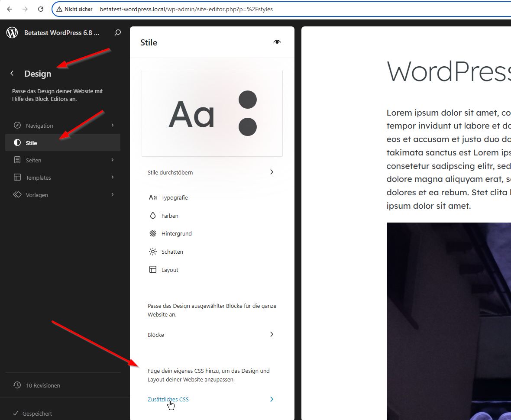Reload the page with refresh icon
This screenshot has height=420, width=511.
coord(41,9)
